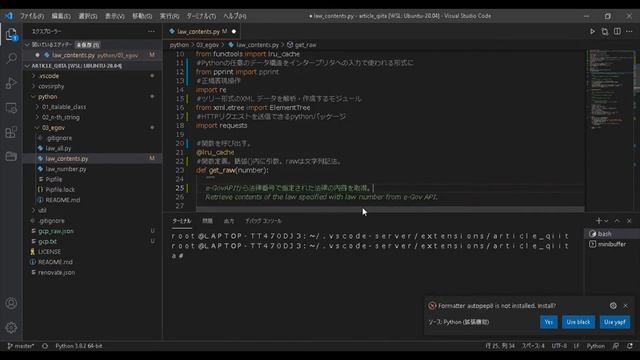
Task: Open changes compare icon in editor toolbar
Action: tap(604, 31)
